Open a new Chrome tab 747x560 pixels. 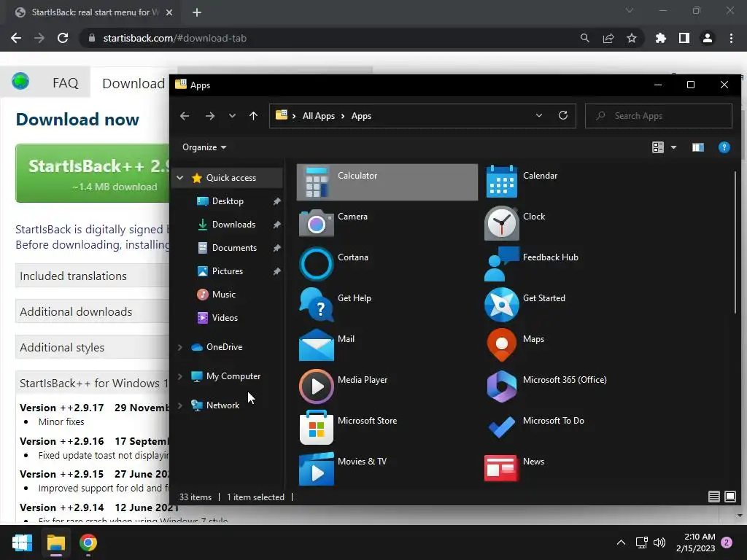pyautogui.click(x=197, y=12)
